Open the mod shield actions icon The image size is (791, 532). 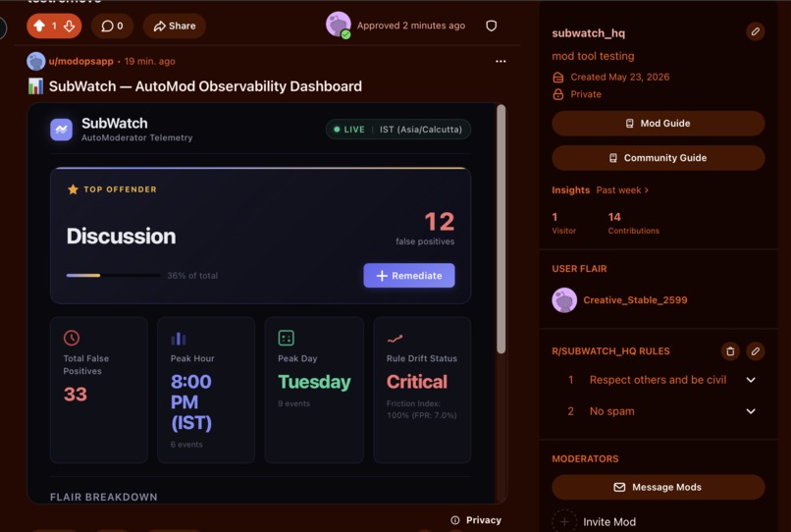492,26
